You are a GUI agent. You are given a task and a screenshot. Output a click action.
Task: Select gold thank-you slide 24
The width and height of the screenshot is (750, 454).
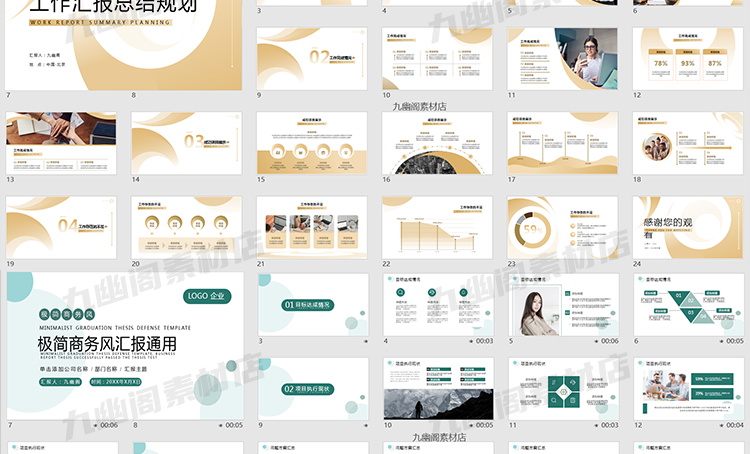pos(688,227)
